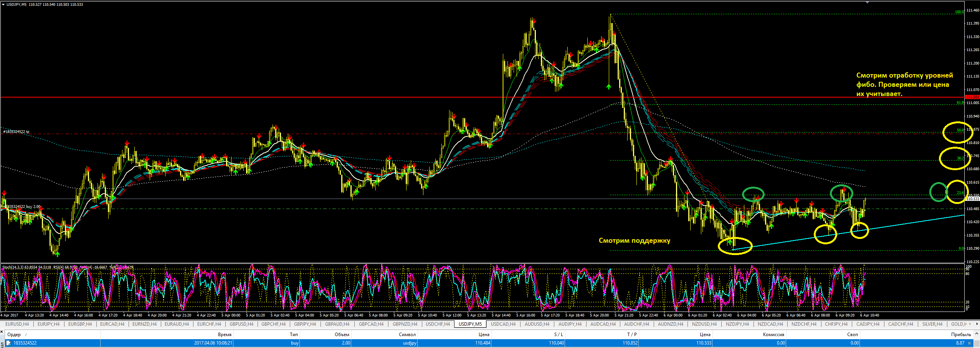Open the EURCAD,H4 chart tab
This screenshot has height=348, width=980.
(x=112, y=324)
